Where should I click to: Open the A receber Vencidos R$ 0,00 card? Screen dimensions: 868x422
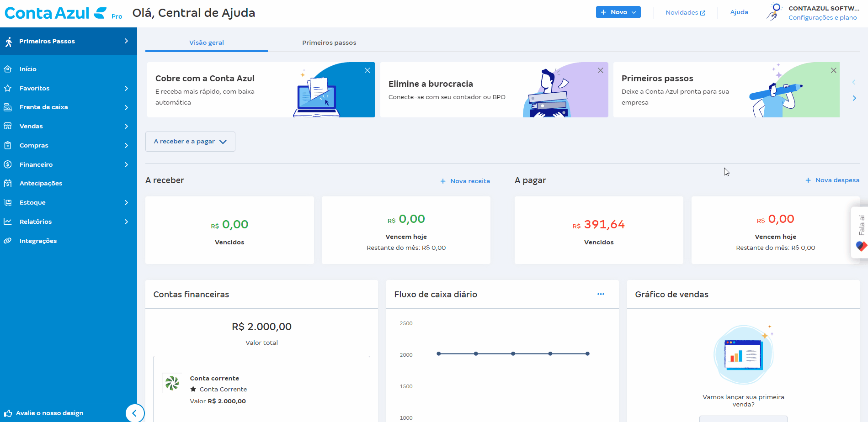click(x=229, y=230)
